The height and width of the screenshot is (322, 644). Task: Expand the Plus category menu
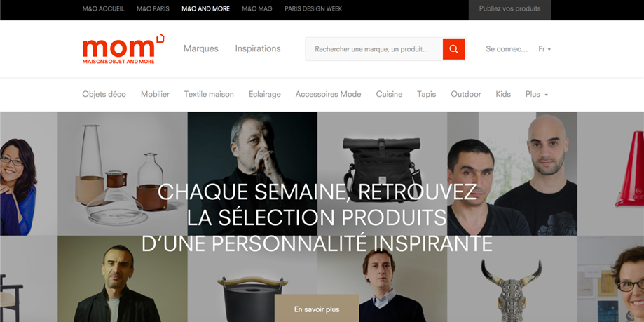[537, 94]
